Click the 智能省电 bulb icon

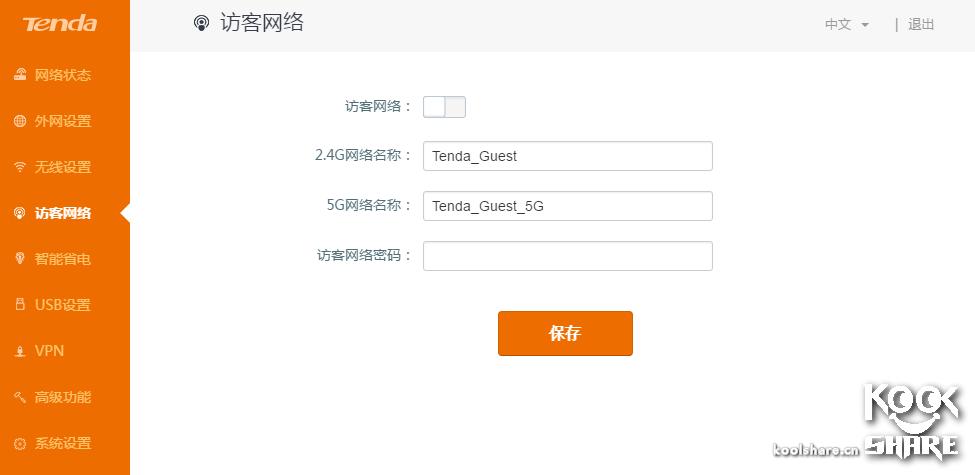20,259
